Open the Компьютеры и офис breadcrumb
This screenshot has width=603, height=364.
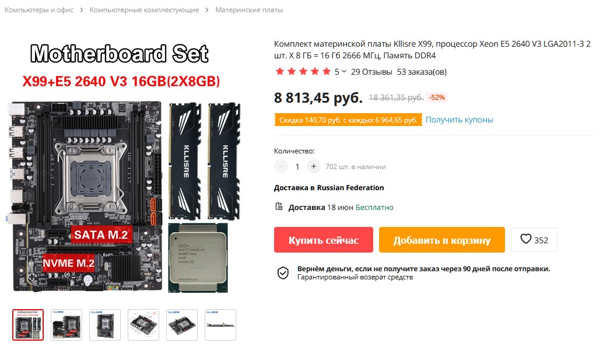pos(39,10)
